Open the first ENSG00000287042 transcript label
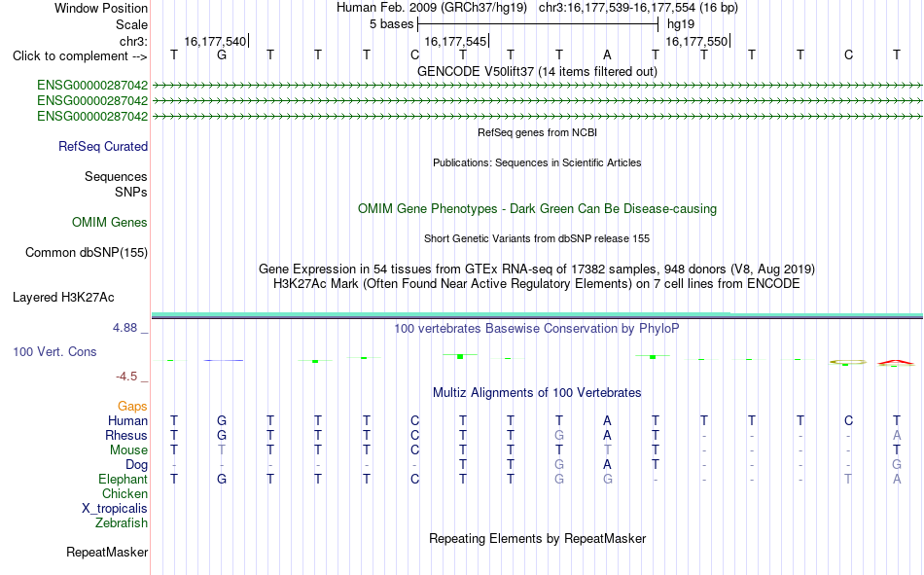924x575 pixels. pyautogui.click(x=92, y=85)
